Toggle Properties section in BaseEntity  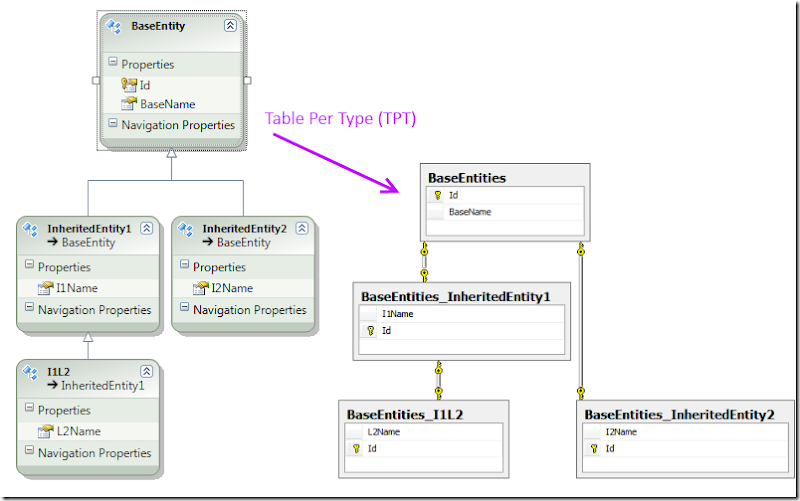point(112,64)
